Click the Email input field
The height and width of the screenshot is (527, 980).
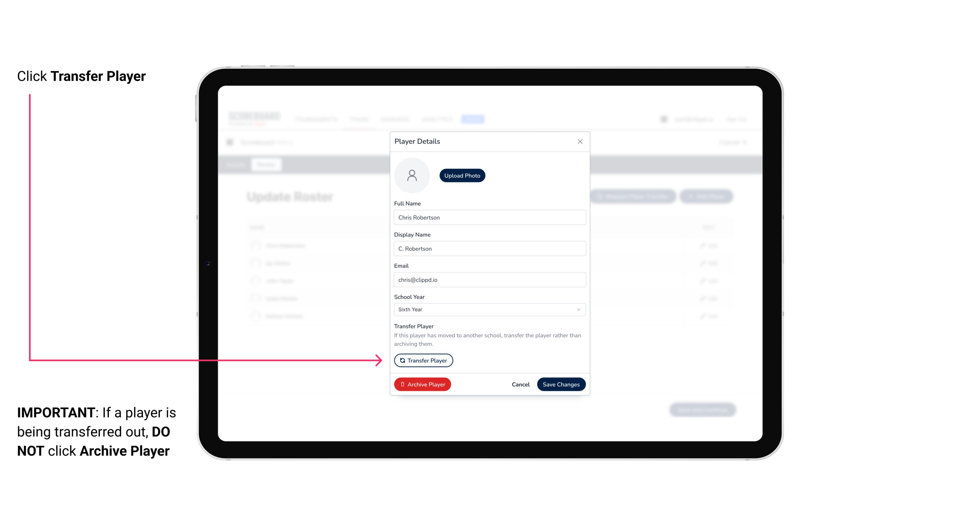(x=489, y=279)
